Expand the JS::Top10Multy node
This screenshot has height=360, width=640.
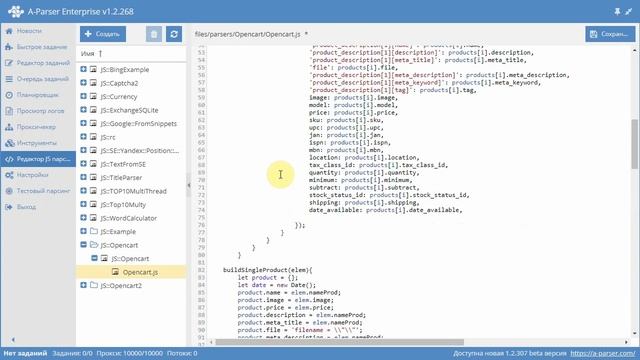click(x=83, y=204)
